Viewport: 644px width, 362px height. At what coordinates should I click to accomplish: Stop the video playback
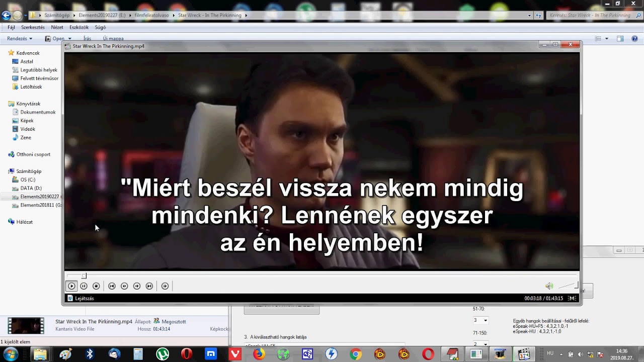tap(96, 286)
